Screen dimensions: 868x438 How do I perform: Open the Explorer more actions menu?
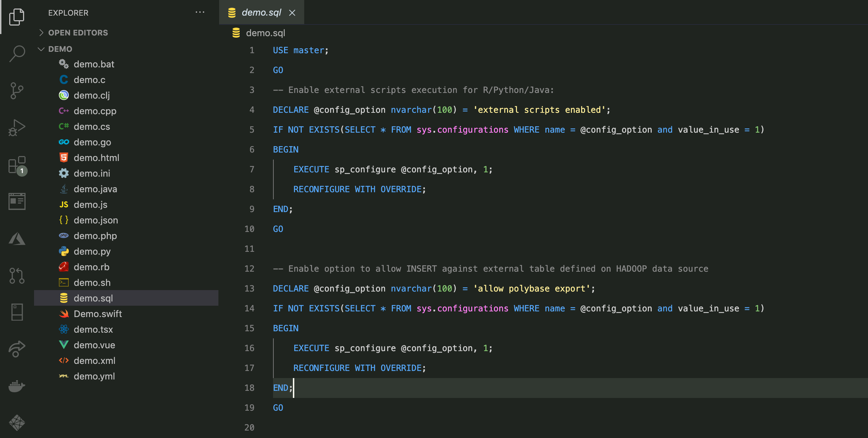pyautogui.click(x=201, y=12)
